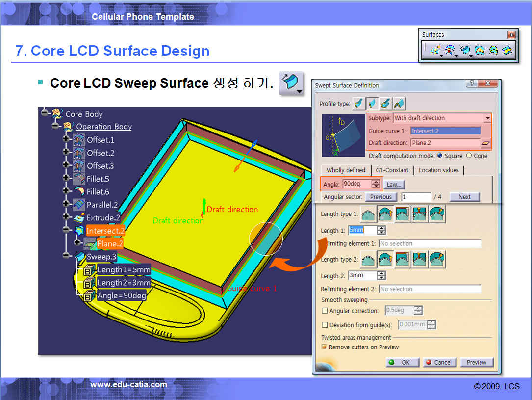Click the plane icon beside Draft direction
Viewport: 532px width, 400px height.
485,143
